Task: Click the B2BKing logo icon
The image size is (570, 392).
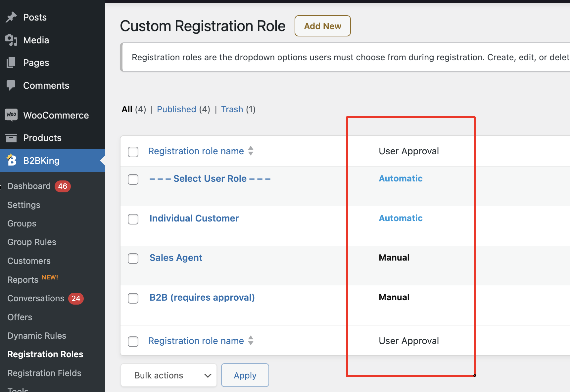Action: pos(12,160)
